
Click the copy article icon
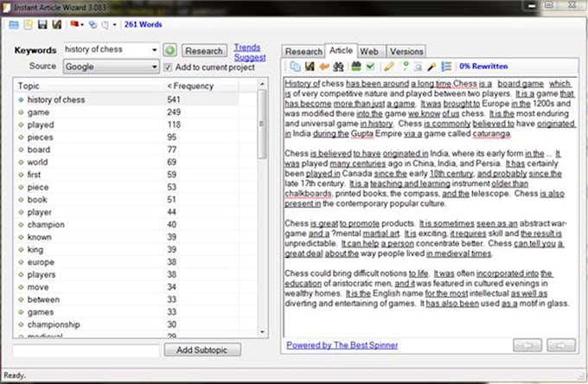pos(295,66)
